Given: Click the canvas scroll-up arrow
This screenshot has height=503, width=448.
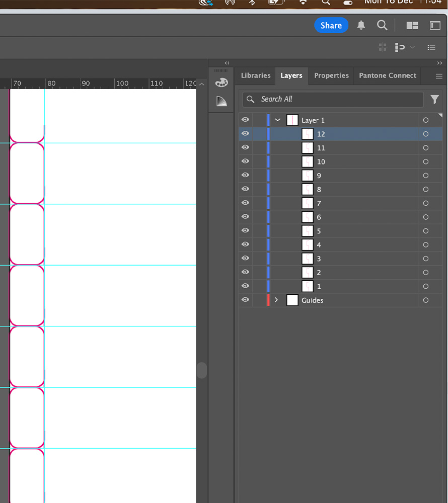Looking at the screenshot, I should 201,84.
